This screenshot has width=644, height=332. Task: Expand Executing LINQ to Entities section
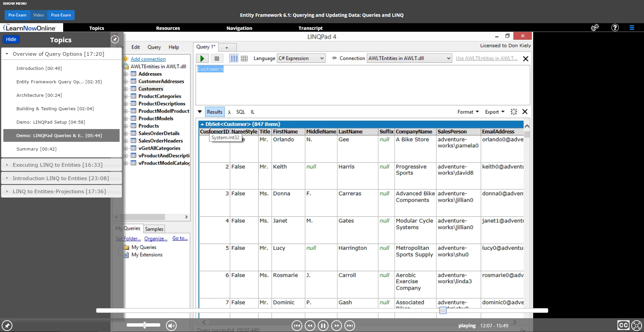[x=57, y=165]
